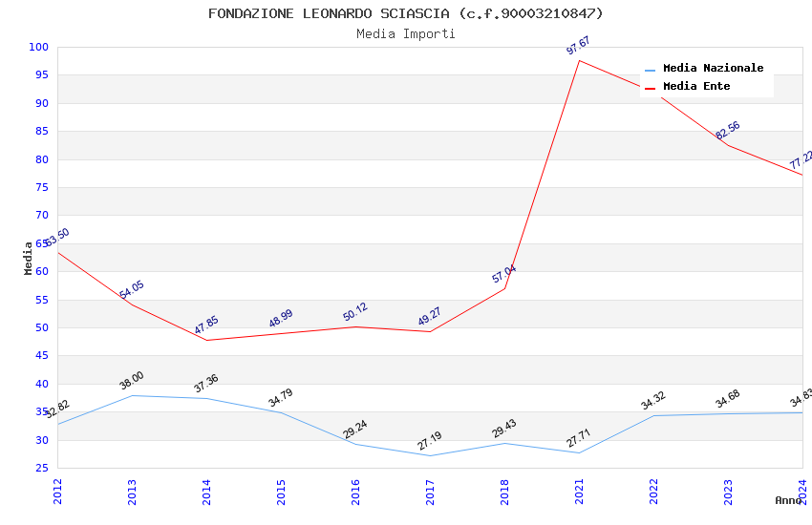Click the 60 y-axis tick label
This screenshot has height=525, width=812.
click(x=42, y=271)
